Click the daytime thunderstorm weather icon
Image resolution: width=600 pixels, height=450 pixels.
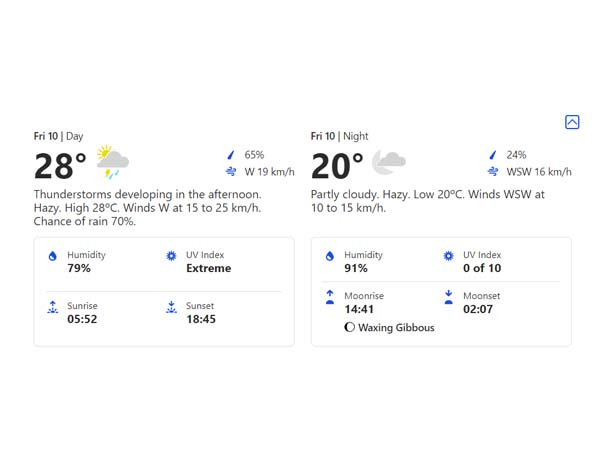point(112,161)
